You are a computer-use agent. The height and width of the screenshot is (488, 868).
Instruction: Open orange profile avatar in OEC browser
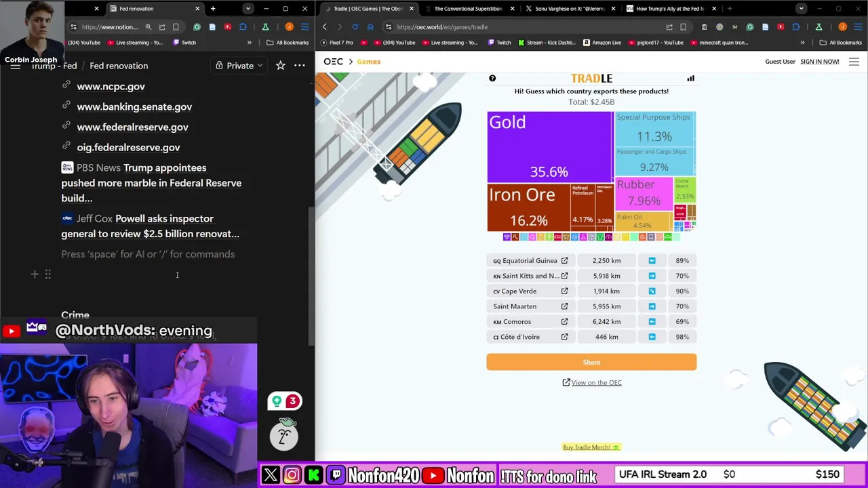point(843,27)
